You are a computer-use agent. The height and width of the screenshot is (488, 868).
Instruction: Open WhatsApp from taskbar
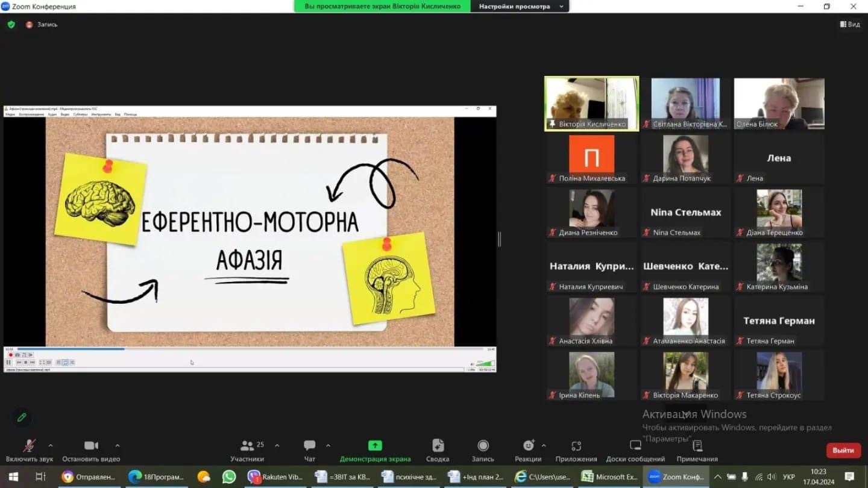point(229,477)
